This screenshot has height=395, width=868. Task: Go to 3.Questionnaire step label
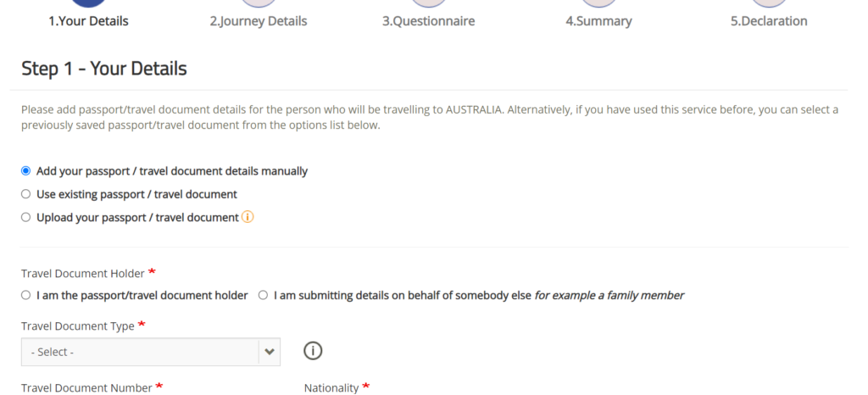point(428,21)
